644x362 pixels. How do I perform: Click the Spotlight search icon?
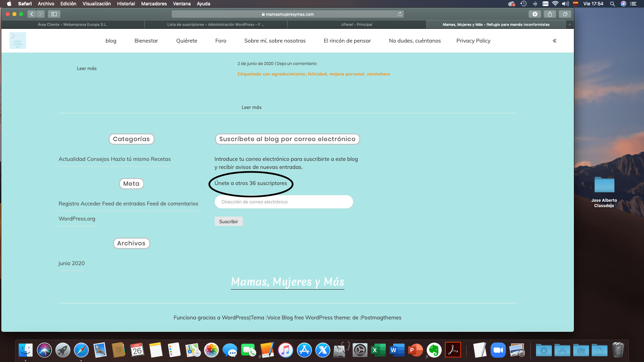pos(612,4)
